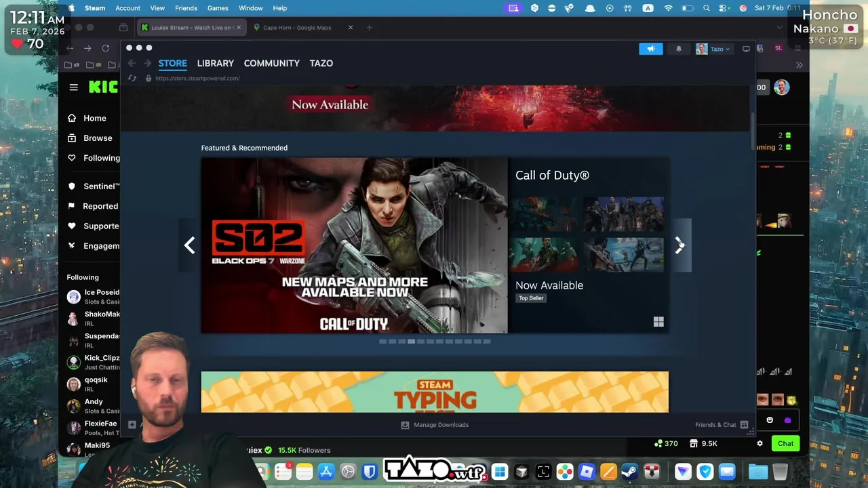Show previous featured game with left arrow
This screenshot has width=868, height=488.
click(x=189, y=245)
